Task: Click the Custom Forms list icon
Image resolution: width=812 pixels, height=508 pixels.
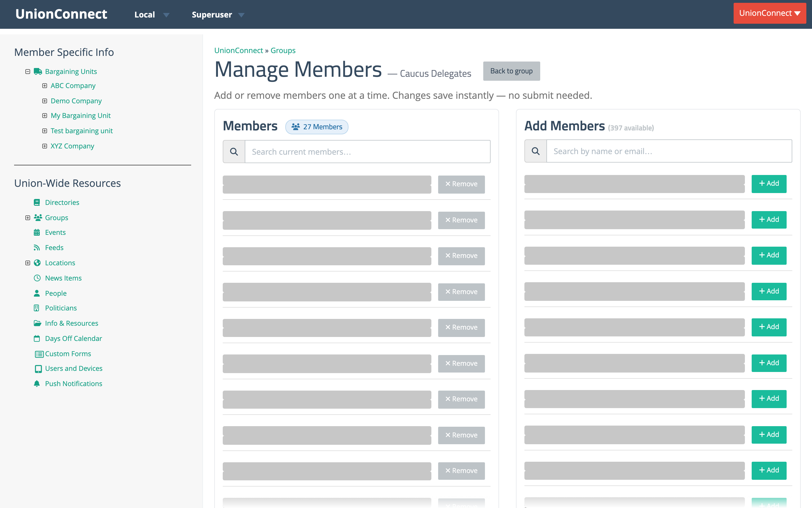Action: click(39, 354)
